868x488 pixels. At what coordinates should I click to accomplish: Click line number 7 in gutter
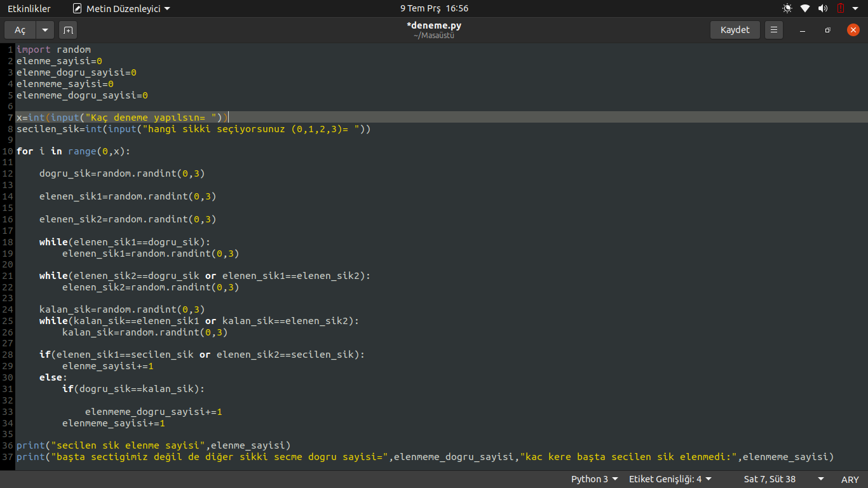(11, 118)
